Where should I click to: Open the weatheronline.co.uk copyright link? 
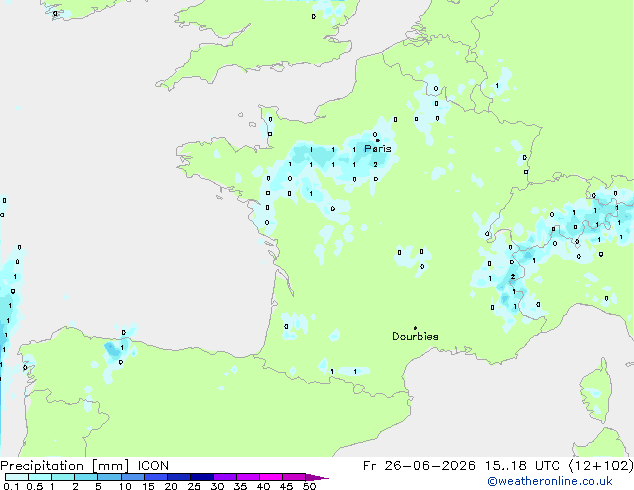tap(550, 481)
